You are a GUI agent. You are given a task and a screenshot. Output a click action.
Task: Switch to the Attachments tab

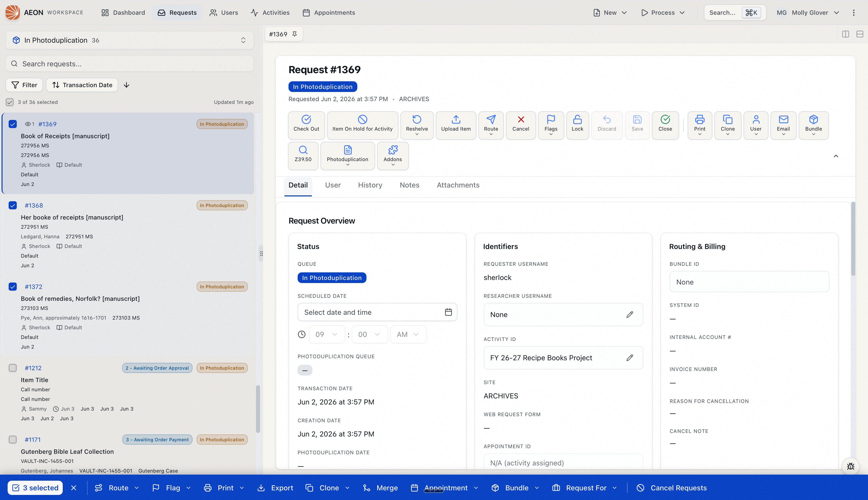(x=458, y=185)
